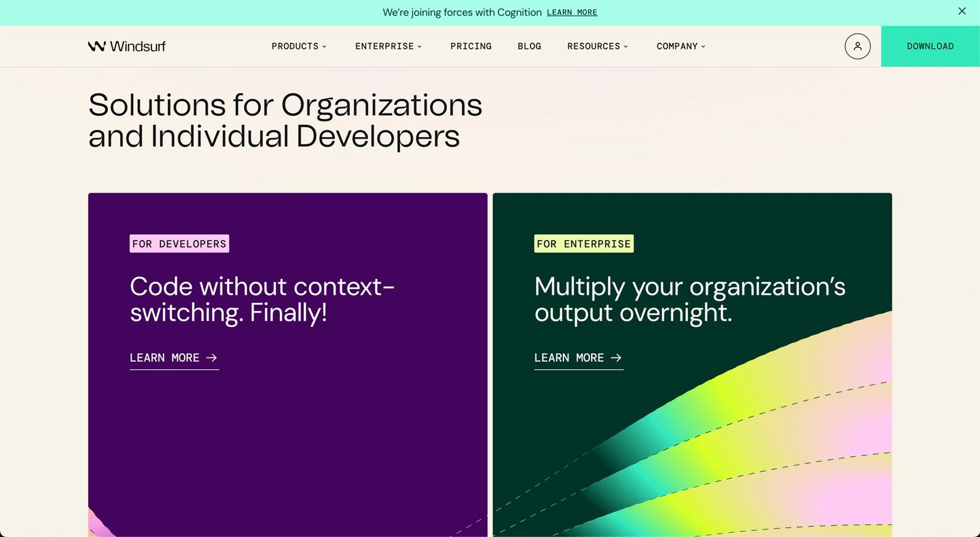Dismiss the Cognition announcement banner

pos(962,11)
